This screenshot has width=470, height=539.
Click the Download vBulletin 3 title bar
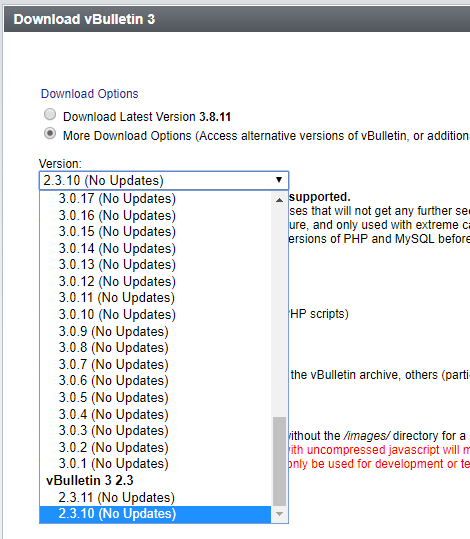point(237,19)
